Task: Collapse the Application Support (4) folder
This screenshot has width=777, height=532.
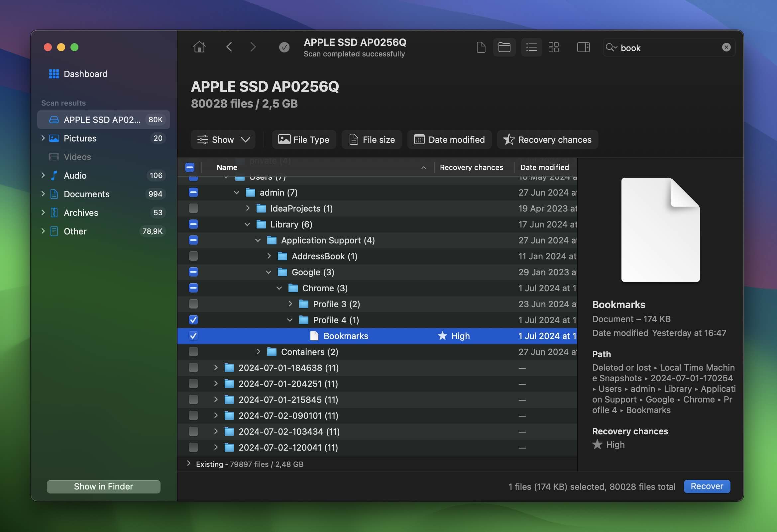Action: [x=258, y=240]
